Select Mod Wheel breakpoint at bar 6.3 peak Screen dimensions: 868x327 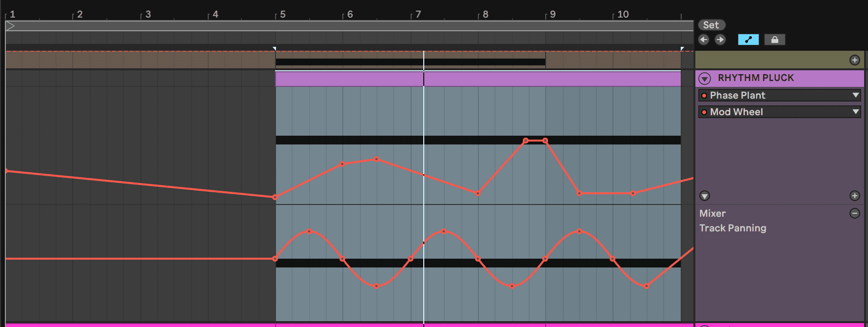(376, 159)
